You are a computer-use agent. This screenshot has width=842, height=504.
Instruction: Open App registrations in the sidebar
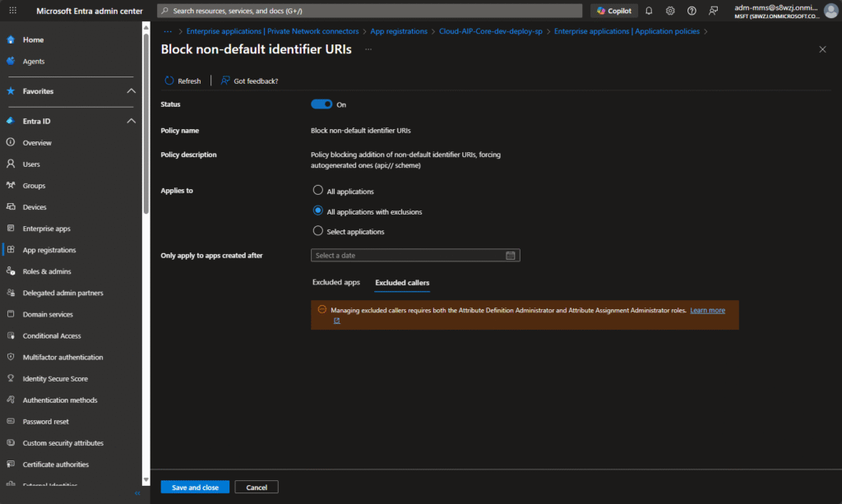point(49,250)
